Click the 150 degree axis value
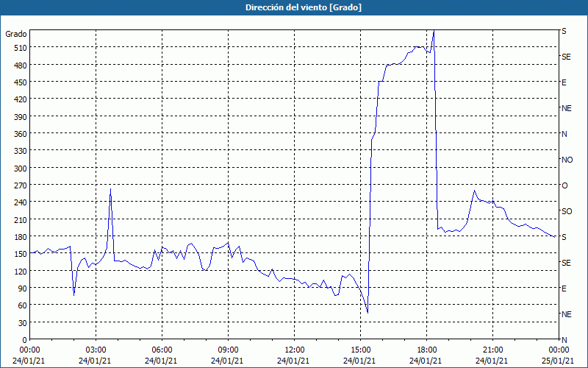 [21, 254]
